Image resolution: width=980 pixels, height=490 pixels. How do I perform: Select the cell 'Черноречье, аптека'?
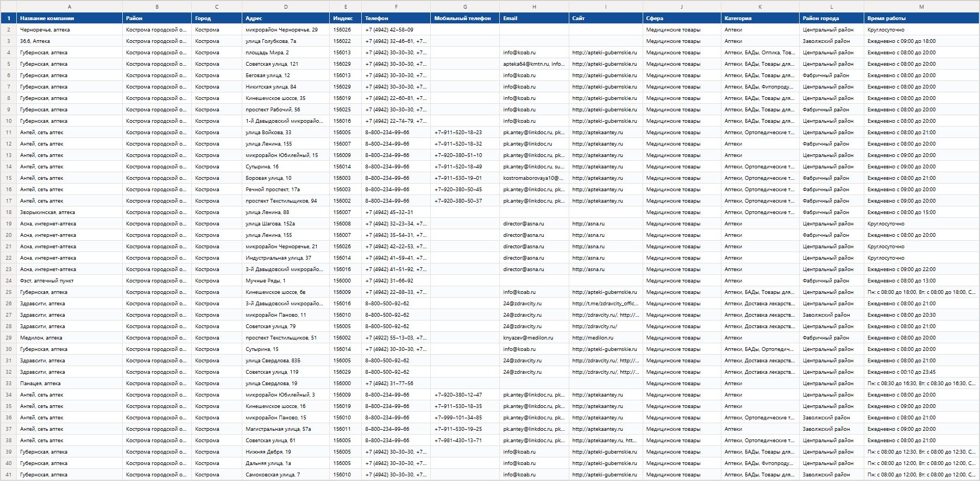point(70,30)
